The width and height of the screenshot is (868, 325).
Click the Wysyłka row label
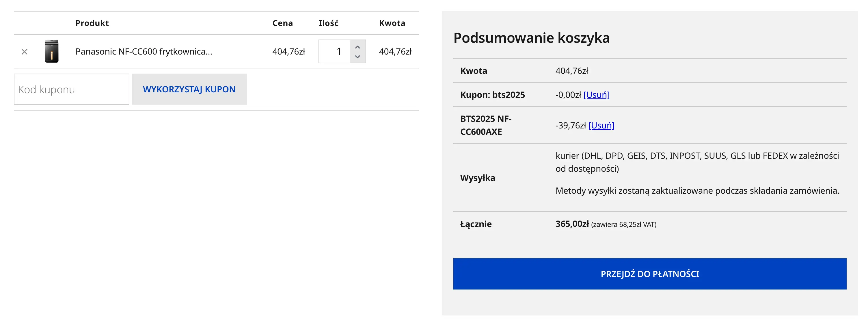click(478, 178)
